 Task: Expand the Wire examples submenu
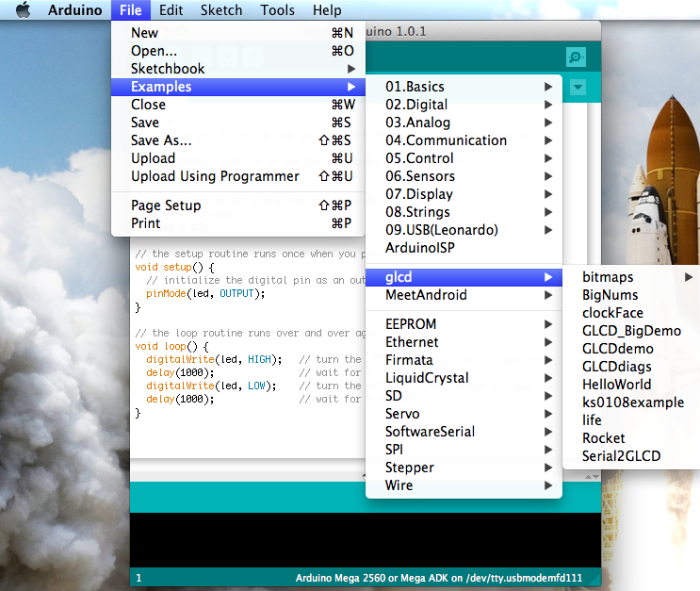pyautogui.click(x=464, y=485)
